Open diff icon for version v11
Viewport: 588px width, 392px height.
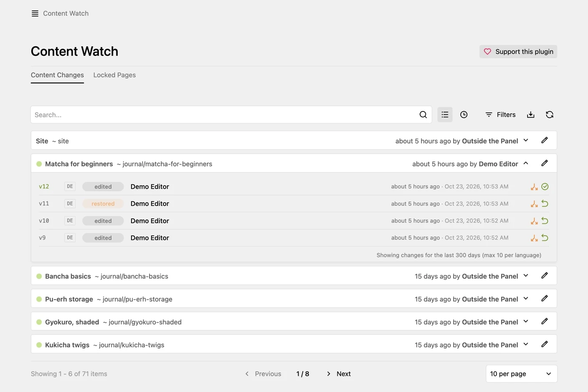[534, 204]
